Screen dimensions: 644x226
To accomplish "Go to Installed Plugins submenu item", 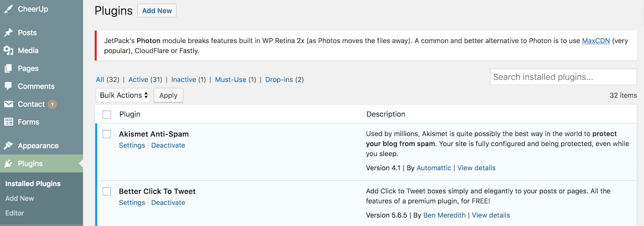I will coord(33,184).
